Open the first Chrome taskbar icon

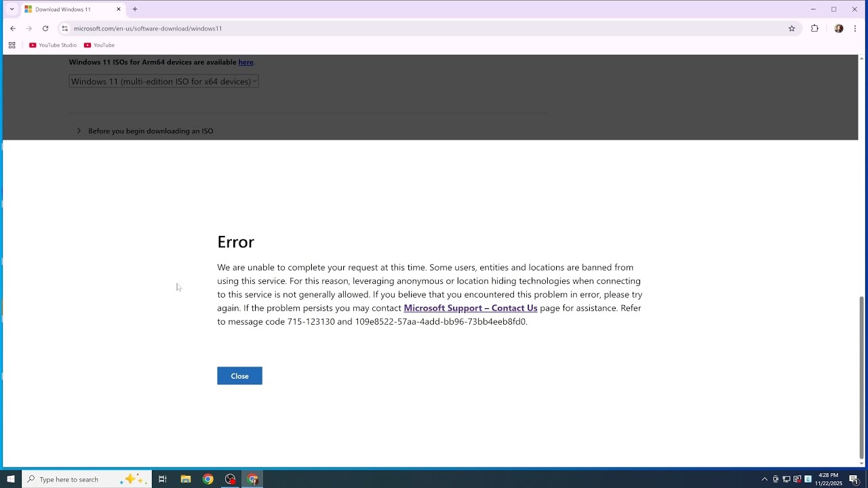click(208, 479)
